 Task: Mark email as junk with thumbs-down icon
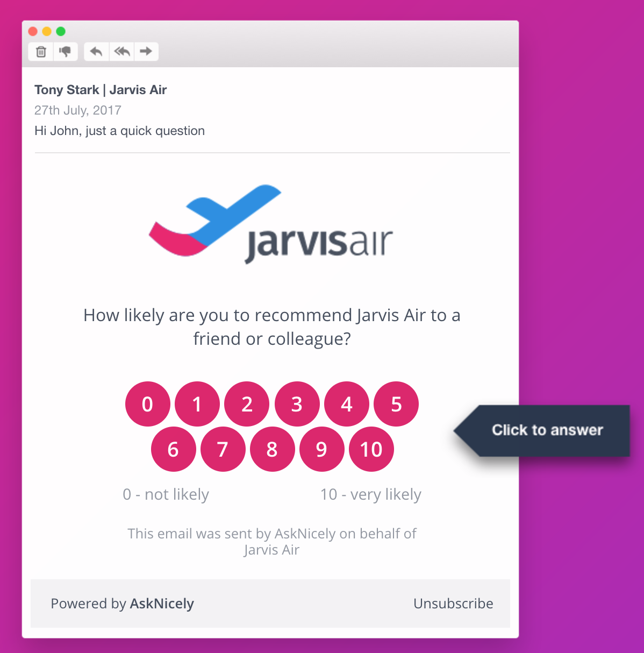66,52
